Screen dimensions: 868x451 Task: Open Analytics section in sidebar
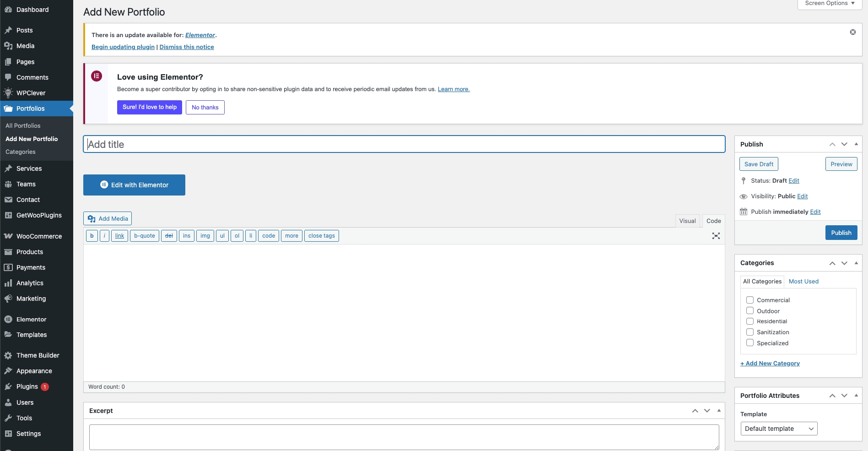(x=30, y=283)
